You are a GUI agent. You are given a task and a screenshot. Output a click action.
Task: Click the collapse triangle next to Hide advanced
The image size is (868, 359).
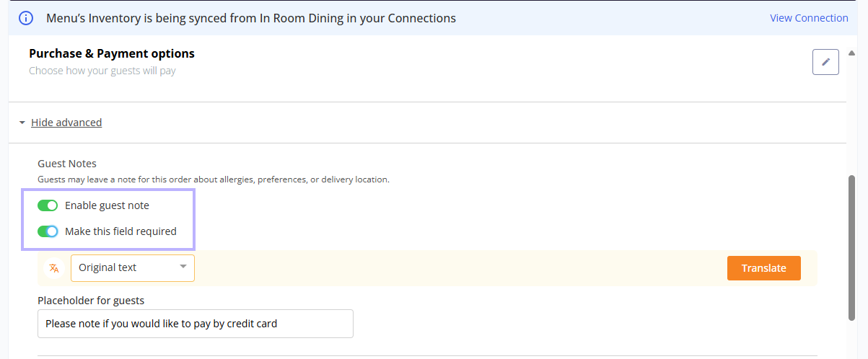(22, 123)
